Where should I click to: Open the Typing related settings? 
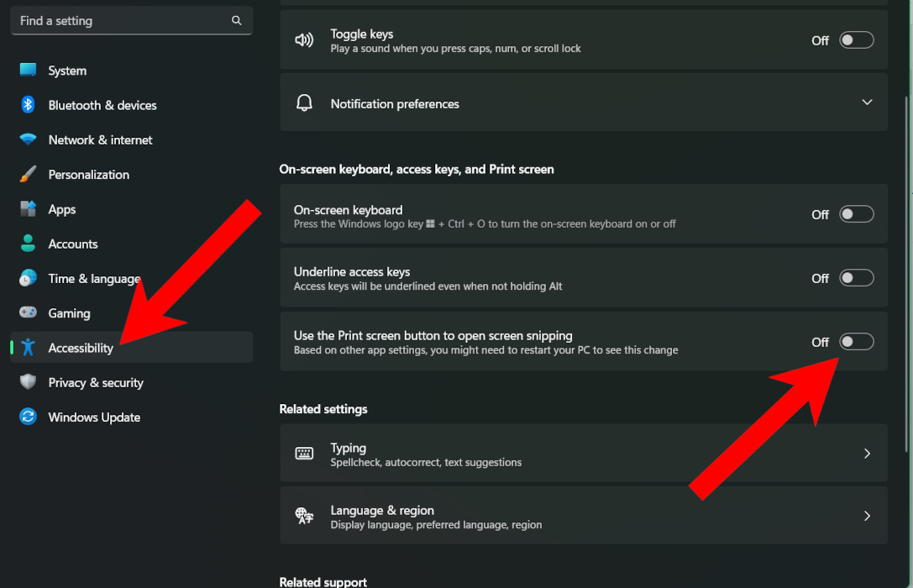(x=584, y=453)
